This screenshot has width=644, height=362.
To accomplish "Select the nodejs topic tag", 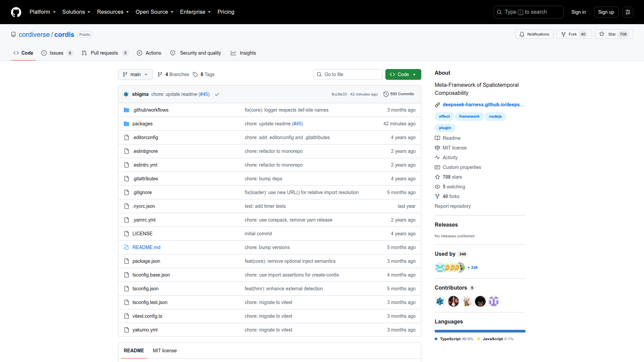I will (x=495, y=116).
